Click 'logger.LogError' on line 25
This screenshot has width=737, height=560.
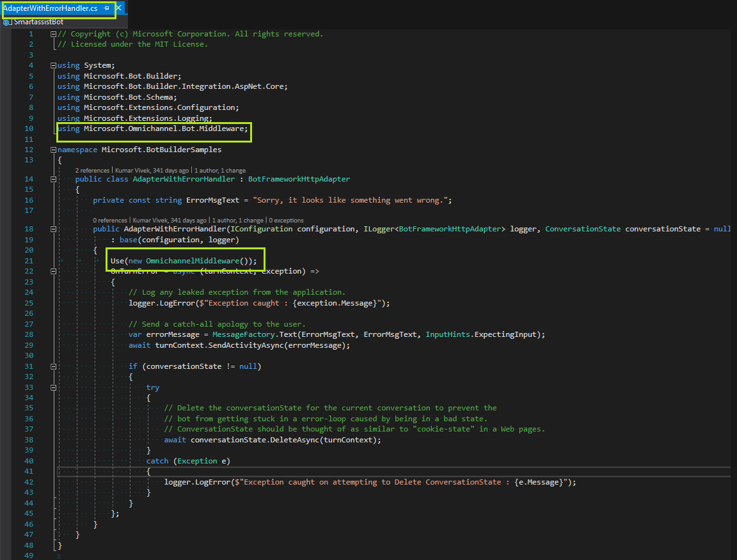click(x=162, y=303)
